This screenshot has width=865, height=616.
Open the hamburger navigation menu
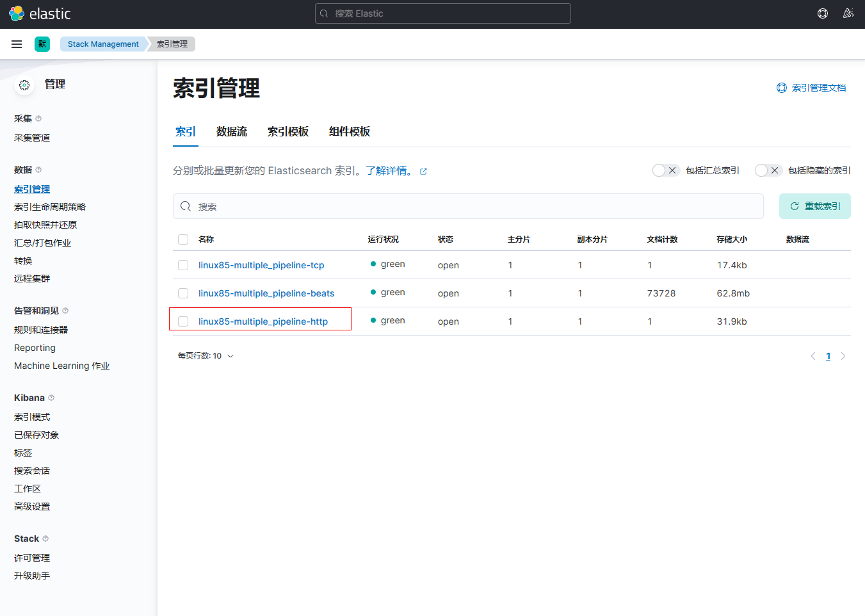(17, 44)
